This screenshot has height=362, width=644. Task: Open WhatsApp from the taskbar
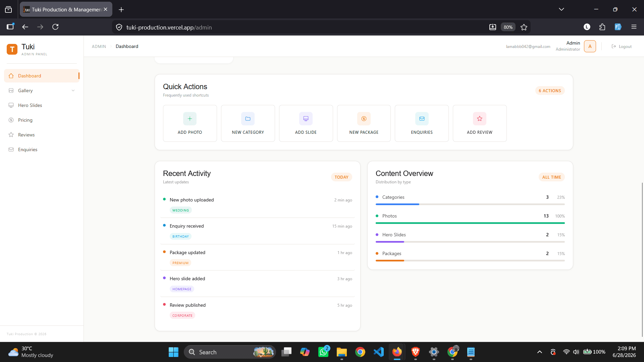tap(323, 352)
